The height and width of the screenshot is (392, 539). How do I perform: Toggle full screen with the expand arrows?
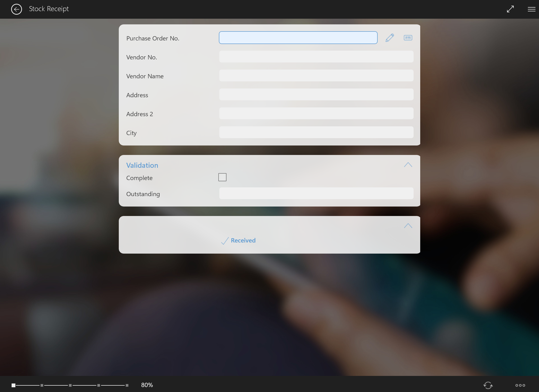pos(510,9)
